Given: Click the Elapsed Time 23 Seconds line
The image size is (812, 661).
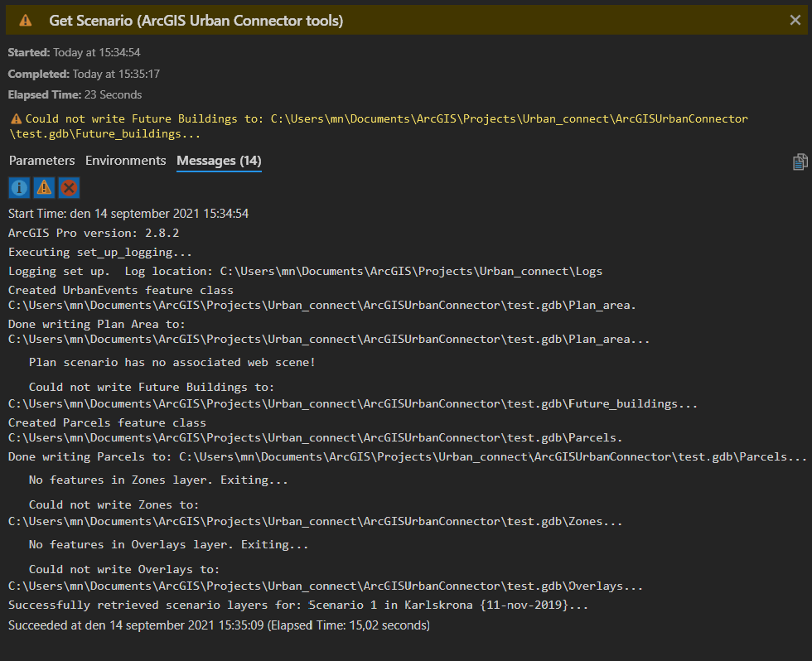Looking at the screenshot, I should coord(75,94).
